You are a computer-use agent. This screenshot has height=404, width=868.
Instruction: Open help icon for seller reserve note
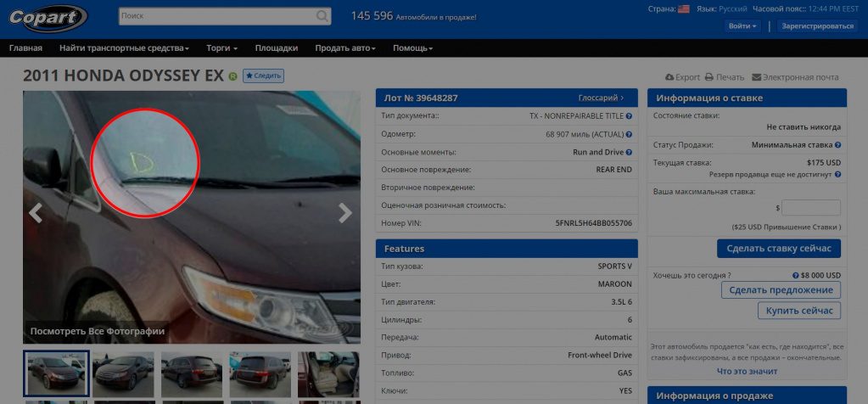[x=838, y=174]
